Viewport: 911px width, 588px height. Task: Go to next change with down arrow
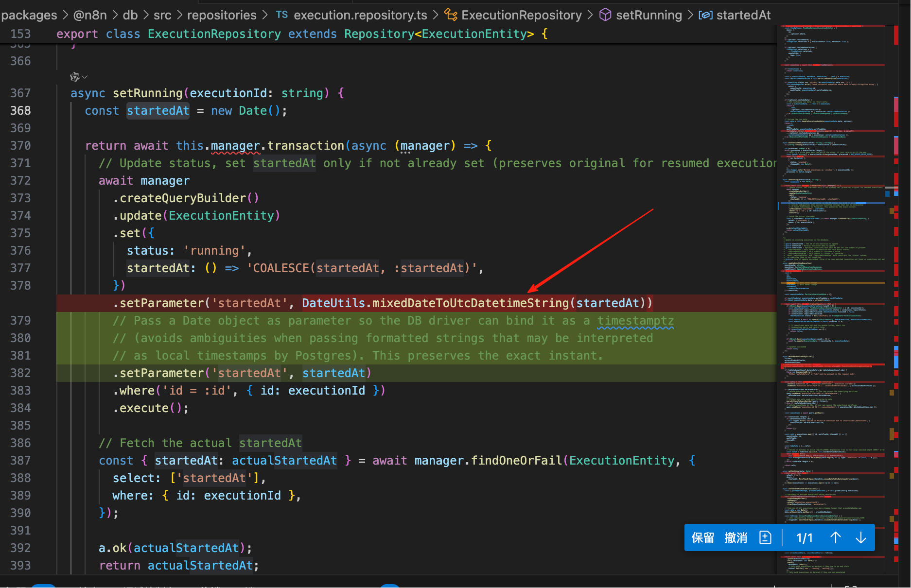[x=860, y=537]
